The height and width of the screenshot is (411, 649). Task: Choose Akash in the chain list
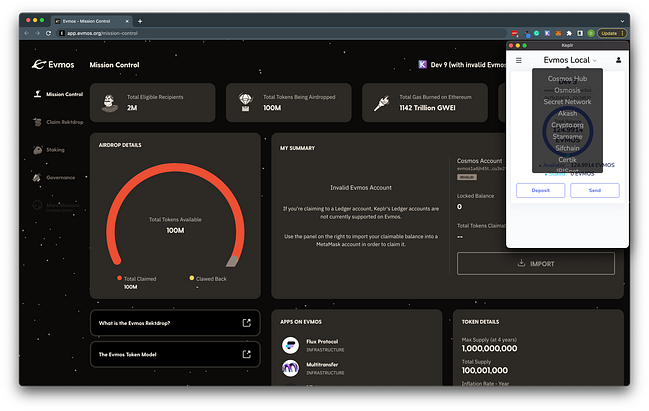[567, 113]
